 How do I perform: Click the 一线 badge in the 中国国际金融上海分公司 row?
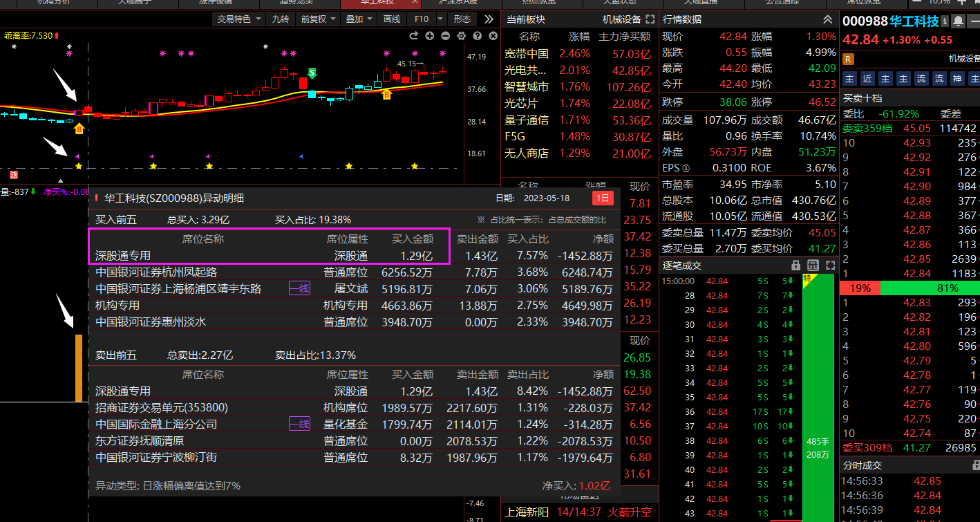(299, 425)
